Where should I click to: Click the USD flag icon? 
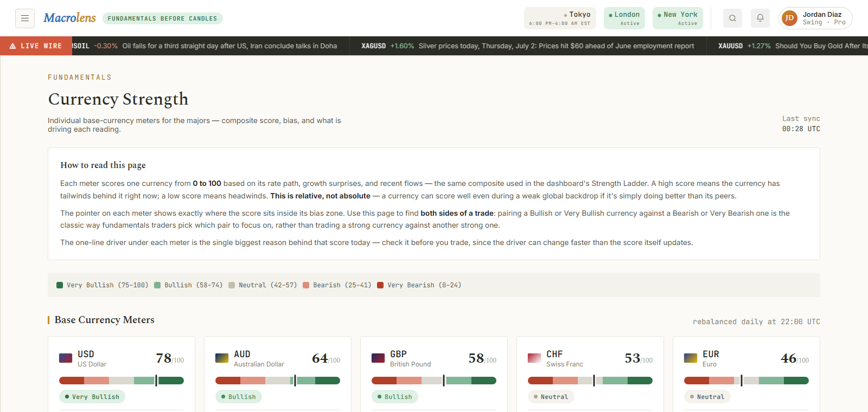click(x=66, y=358)
